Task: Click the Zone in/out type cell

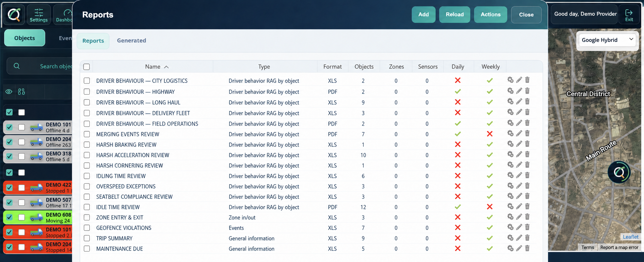Action: [x=242, y=217]
